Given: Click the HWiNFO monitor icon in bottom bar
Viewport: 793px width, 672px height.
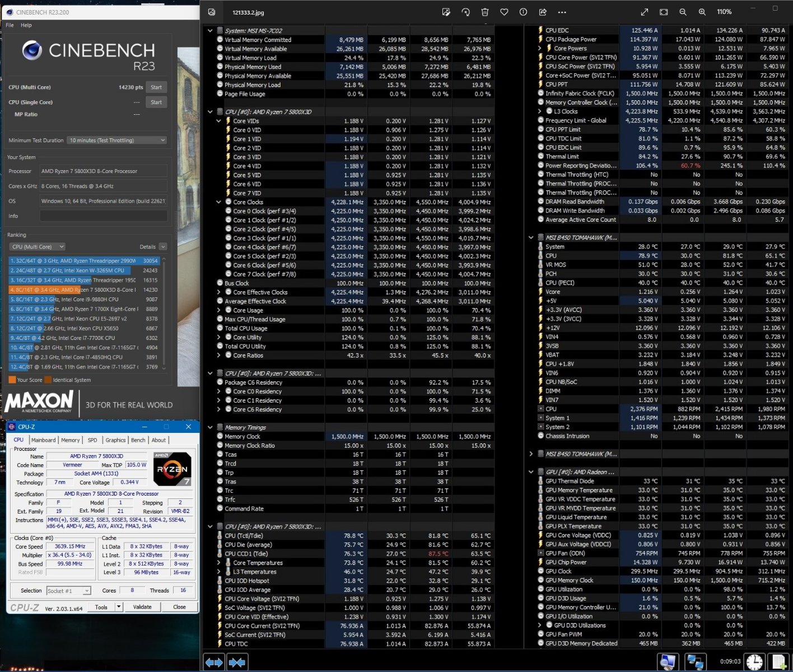Looking at the screenshot, I should tap(668, 662).
